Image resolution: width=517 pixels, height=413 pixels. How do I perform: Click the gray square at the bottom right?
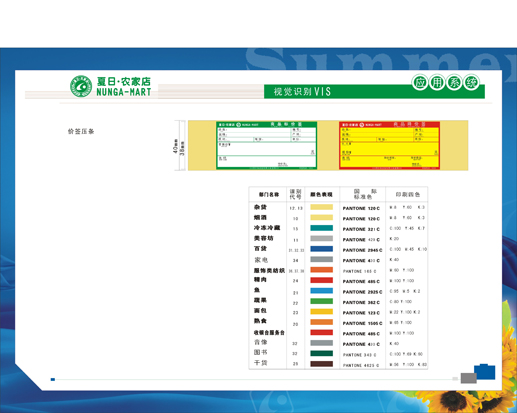tap(469, 378)
